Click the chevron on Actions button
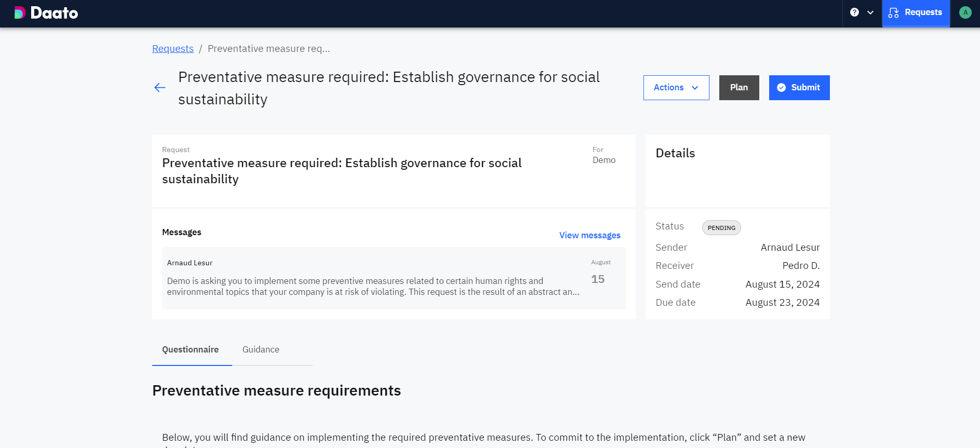The image size is (980, 448). point(695,88)
